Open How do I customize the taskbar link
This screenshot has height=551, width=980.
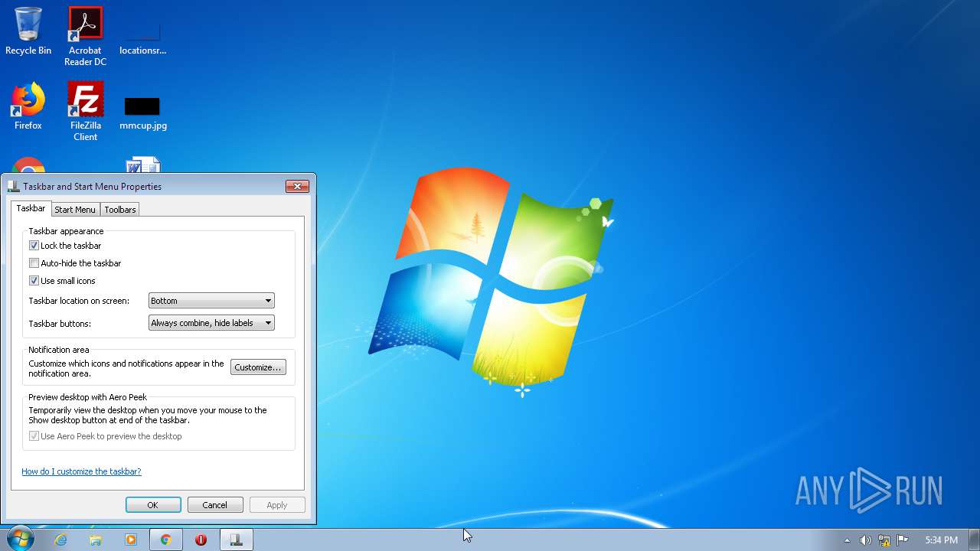point(81,471)
